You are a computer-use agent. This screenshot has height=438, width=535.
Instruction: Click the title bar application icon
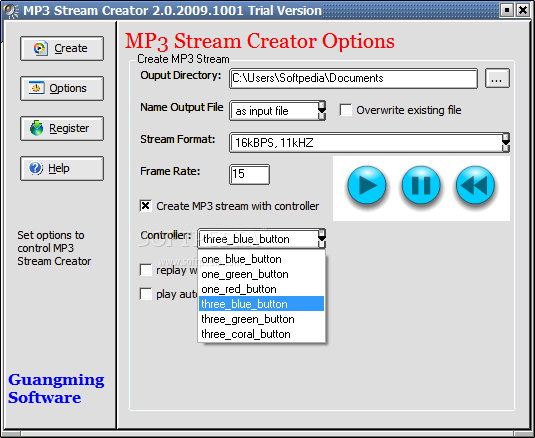(x=12, y=11)
